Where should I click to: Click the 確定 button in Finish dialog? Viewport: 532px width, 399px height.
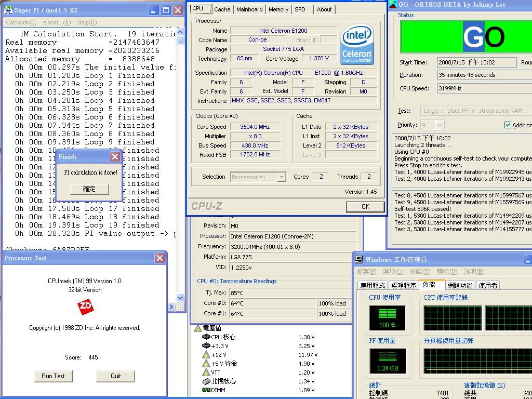pyautogui.click(x=89, y=189)
